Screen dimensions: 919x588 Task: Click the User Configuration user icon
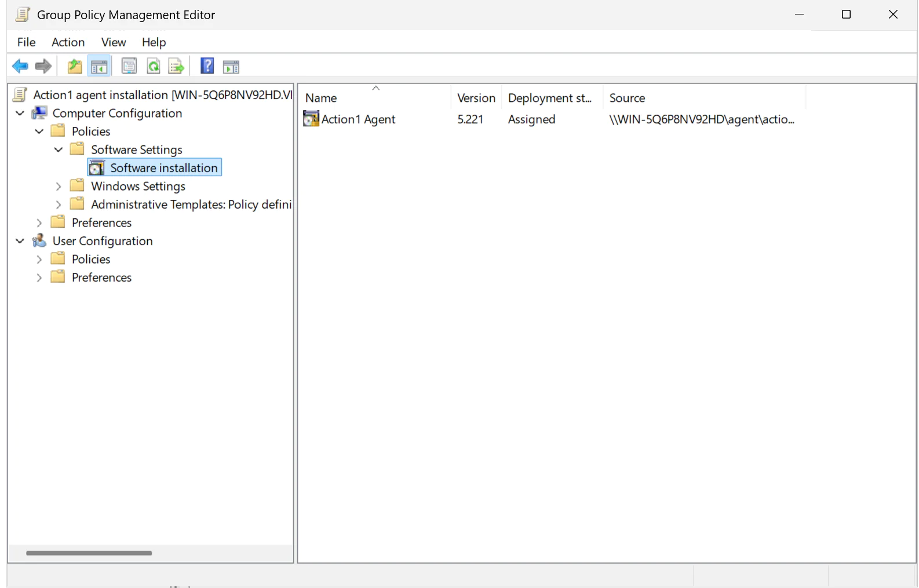tap(39, 240)
